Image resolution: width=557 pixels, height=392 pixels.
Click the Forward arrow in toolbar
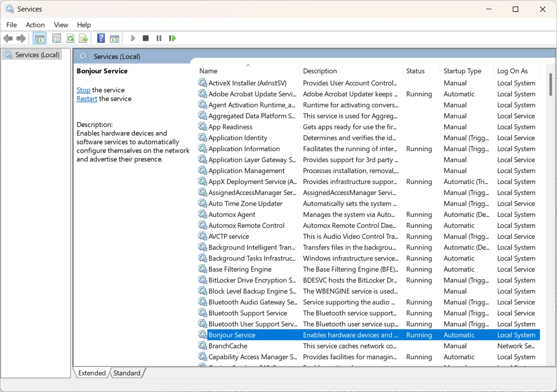coord(21,38)
